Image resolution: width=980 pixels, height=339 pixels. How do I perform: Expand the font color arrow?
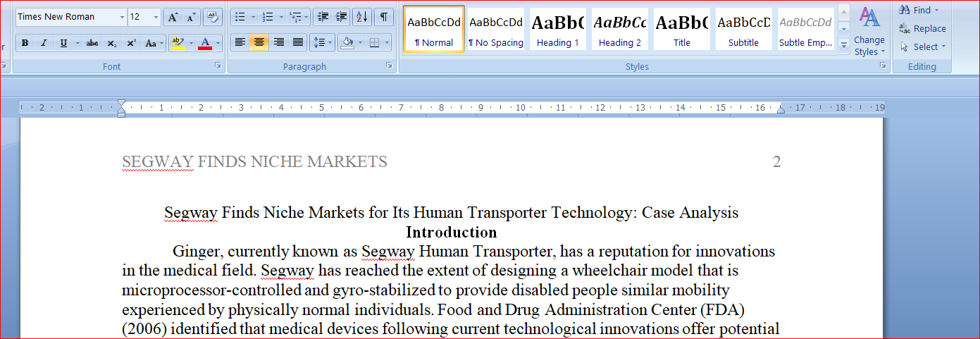(218, 43)
